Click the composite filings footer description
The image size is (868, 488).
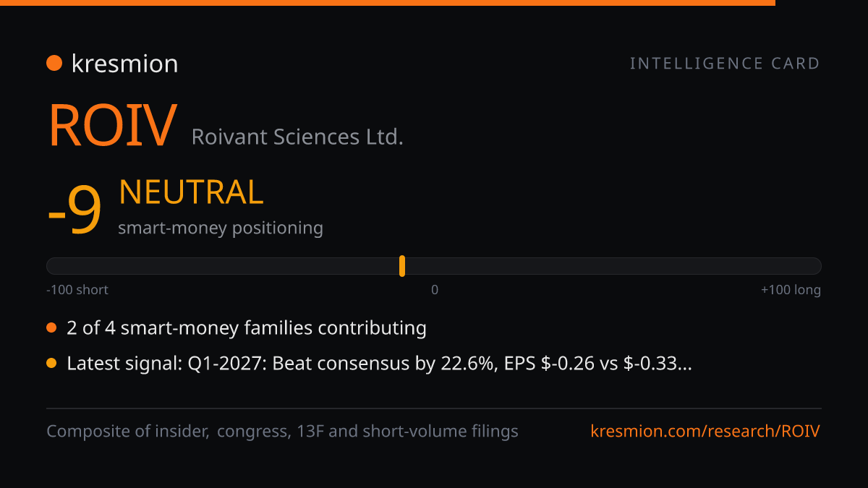tap(282, 432)
